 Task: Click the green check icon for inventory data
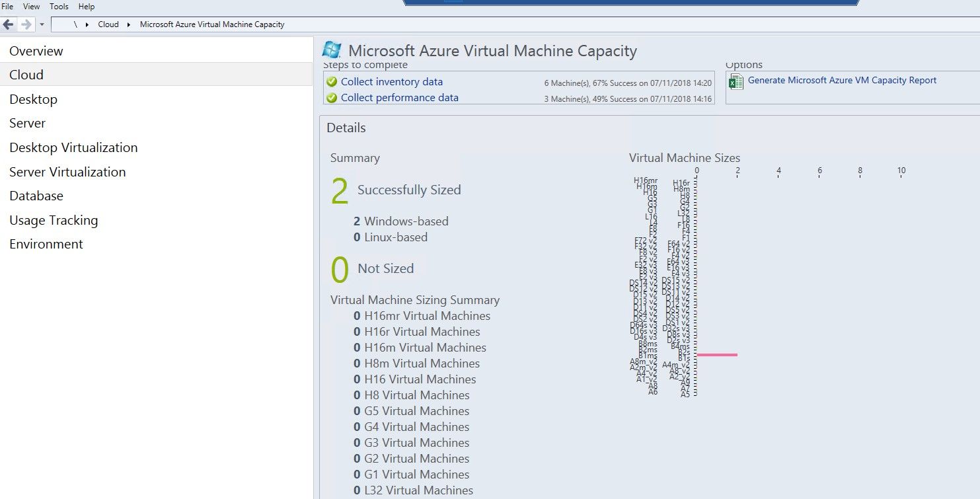(332, 82)
